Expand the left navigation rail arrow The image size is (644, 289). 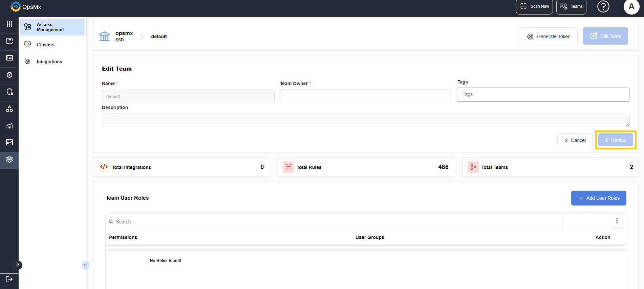point(18,265)
